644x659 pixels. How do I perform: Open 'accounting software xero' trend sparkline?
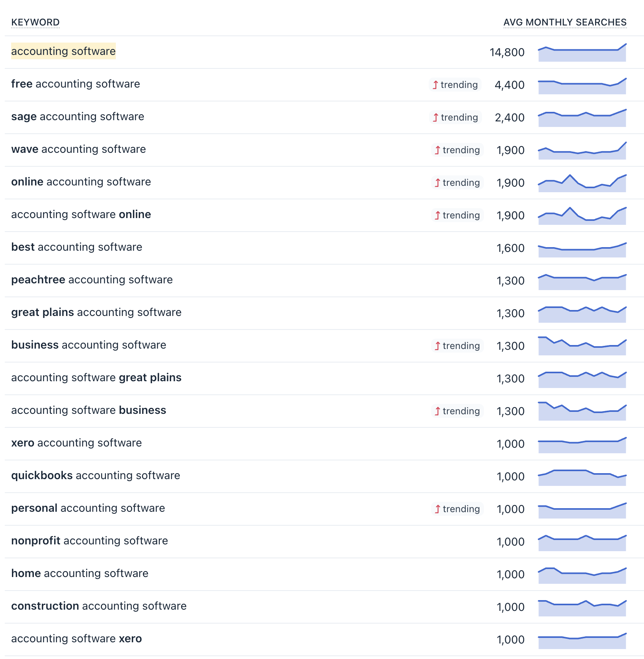[x=582, y=640]
